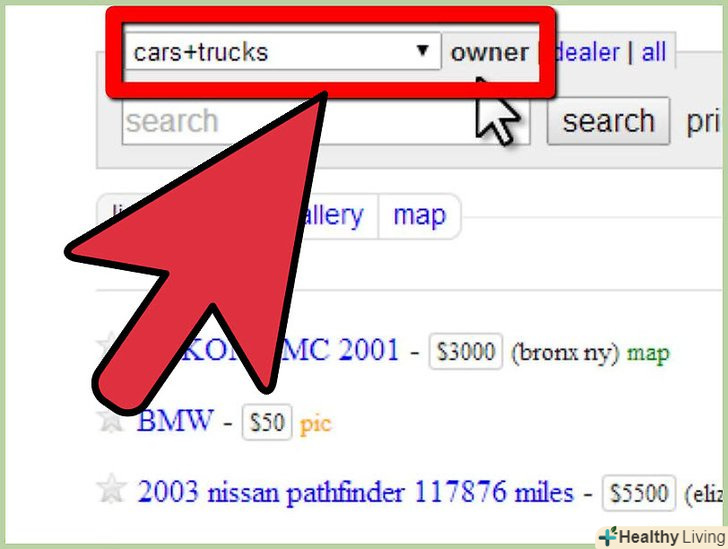Image resolution: width=728 pixels, height=549 pixels.
Task: Star the 2003 nissan pathfinder listing
Action: point(111,489)
